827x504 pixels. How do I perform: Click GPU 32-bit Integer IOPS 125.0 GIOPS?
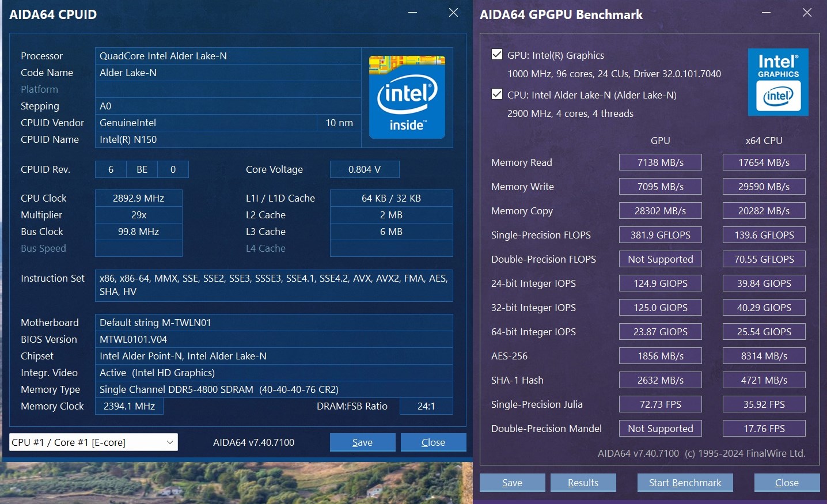pyautogui.click(x=661, y=308)
